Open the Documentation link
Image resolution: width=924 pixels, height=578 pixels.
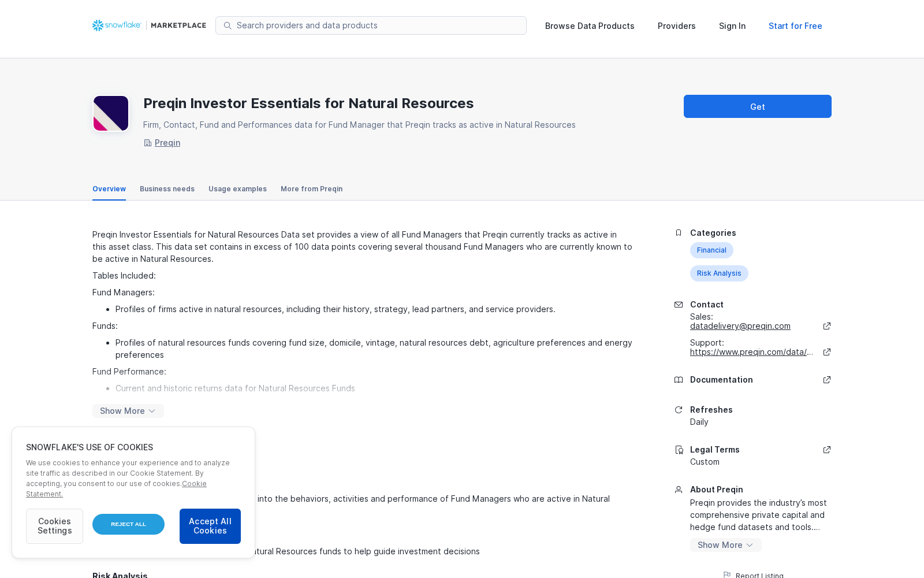click(x=721, y=380)
